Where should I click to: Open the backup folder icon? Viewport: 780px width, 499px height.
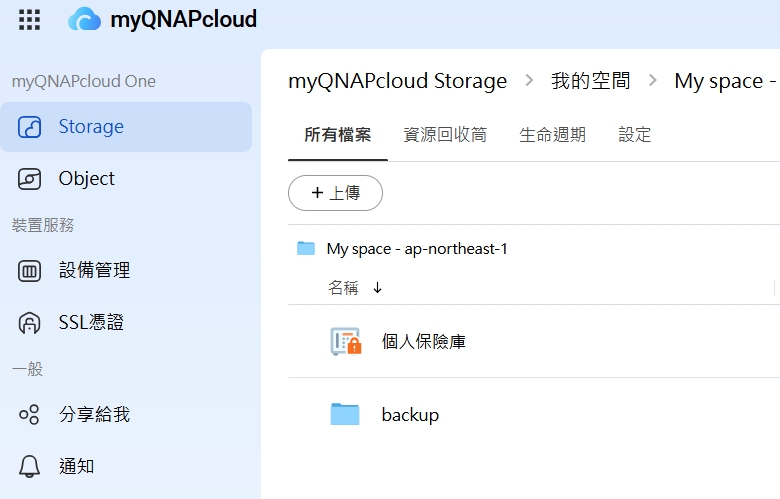(x=345, y=414)
